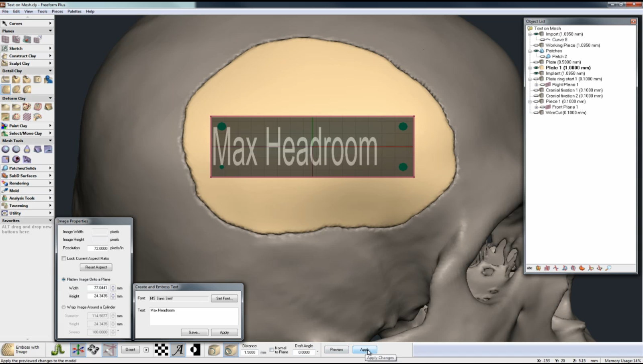Click the dotted texture icon in Deform Clay
Viewport: 643px width, 364px height.
[x=27, y=117]
